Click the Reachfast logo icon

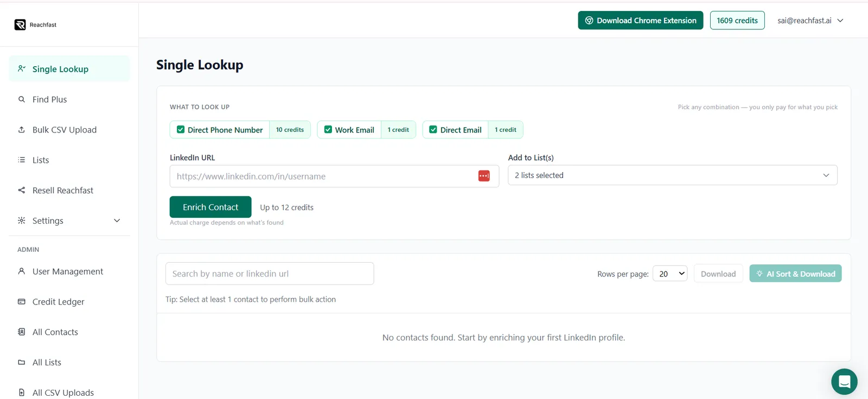20,24
